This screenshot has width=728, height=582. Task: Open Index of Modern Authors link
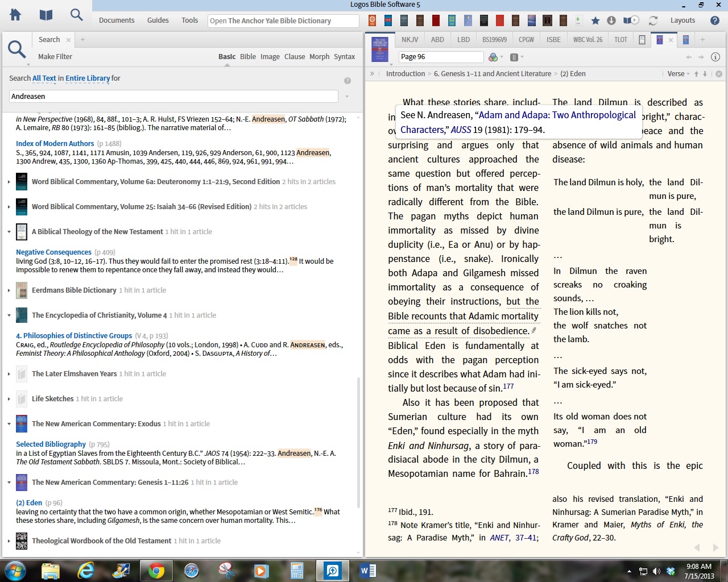tap(55, 144)
